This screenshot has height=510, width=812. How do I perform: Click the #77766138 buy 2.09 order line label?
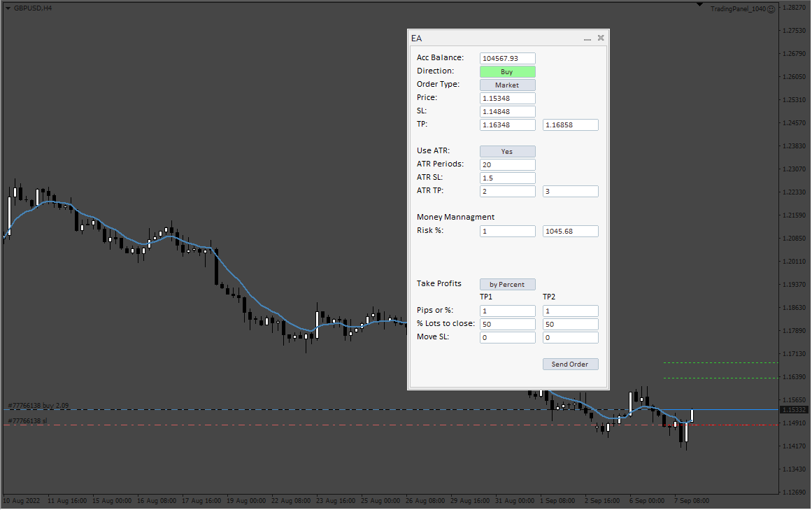38,405
